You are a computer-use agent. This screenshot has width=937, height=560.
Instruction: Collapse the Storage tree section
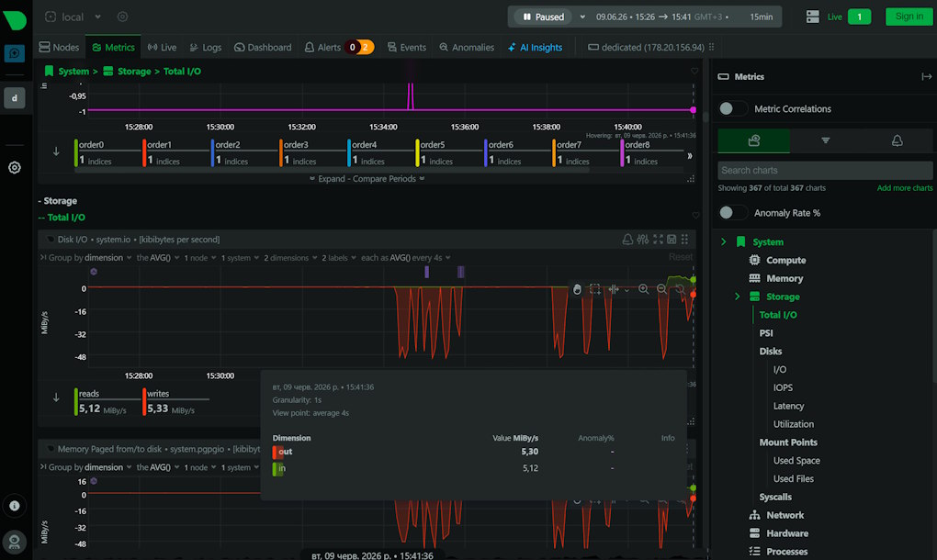(738, 297)
